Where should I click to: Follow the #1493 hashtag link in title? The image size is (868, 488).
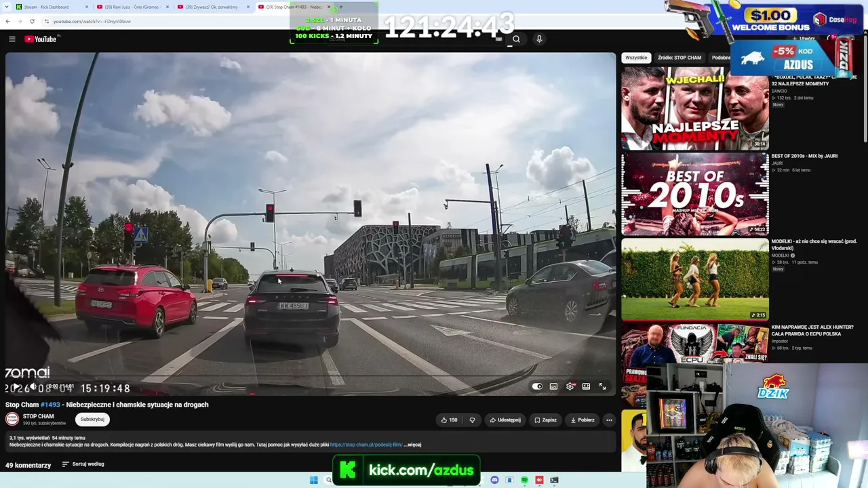pyautogui.click(x=50, y=405)
